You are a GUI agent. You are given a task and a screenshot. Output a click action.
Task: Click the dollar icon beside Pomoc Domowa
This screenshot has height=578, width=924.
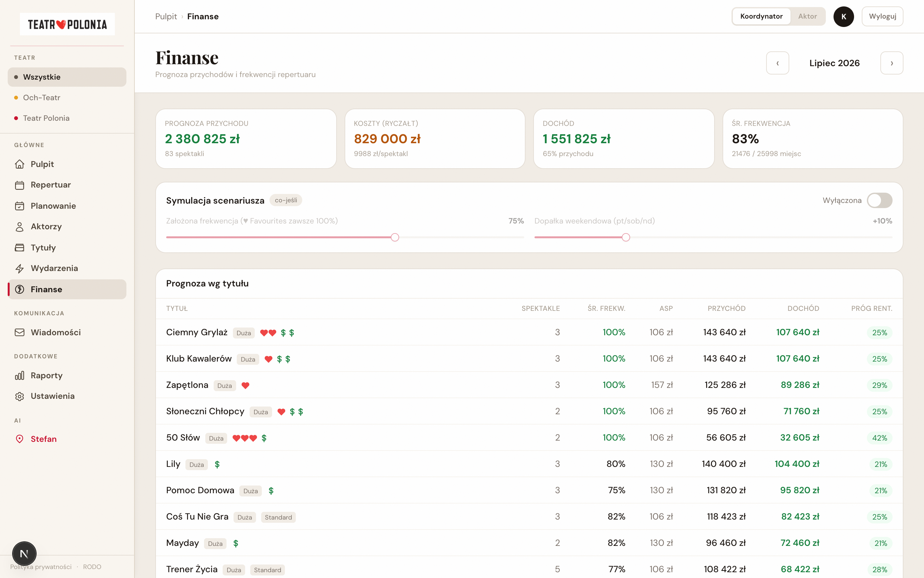[271, 491]
